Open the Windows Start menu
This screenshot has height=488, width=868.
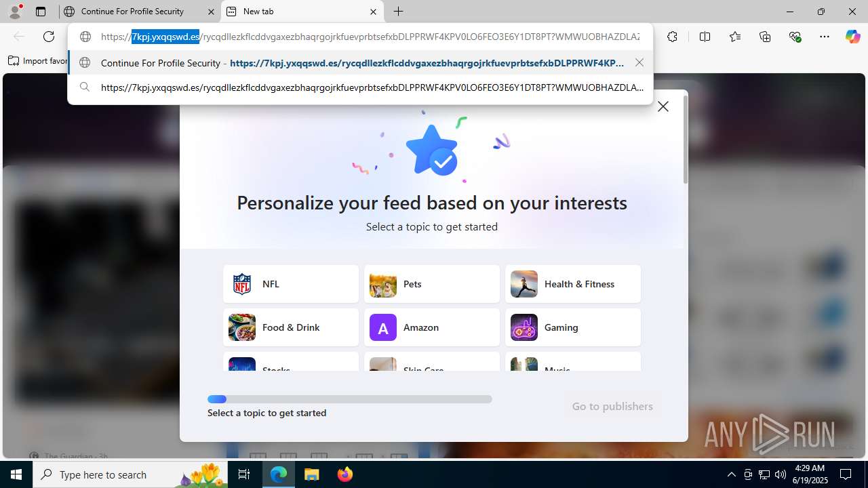pos(16,474)
